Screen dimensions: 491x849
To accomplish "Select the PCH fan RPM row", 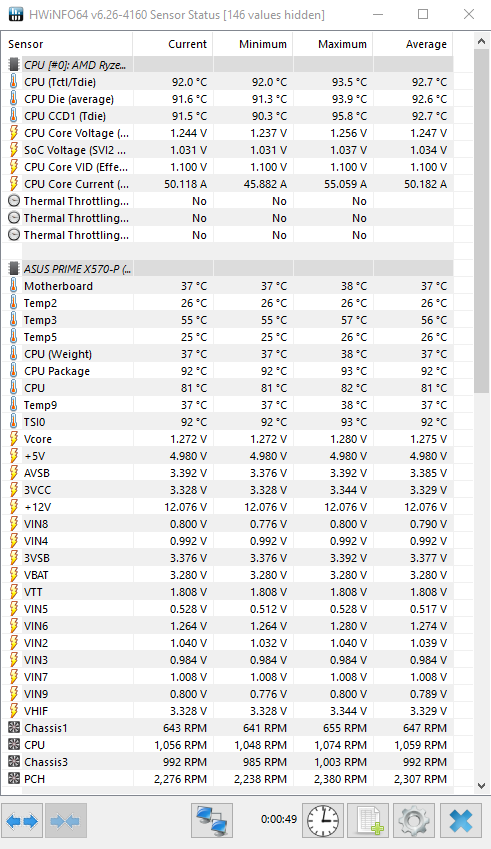I will point(231,779).
